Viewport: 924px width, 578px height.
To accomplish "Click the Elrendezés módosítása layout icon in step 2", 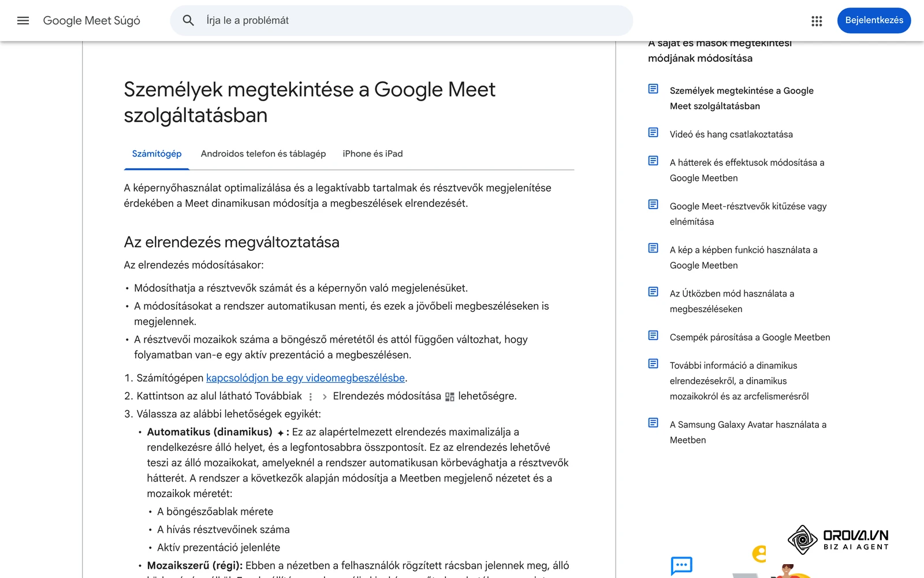I will coord(450,397).
